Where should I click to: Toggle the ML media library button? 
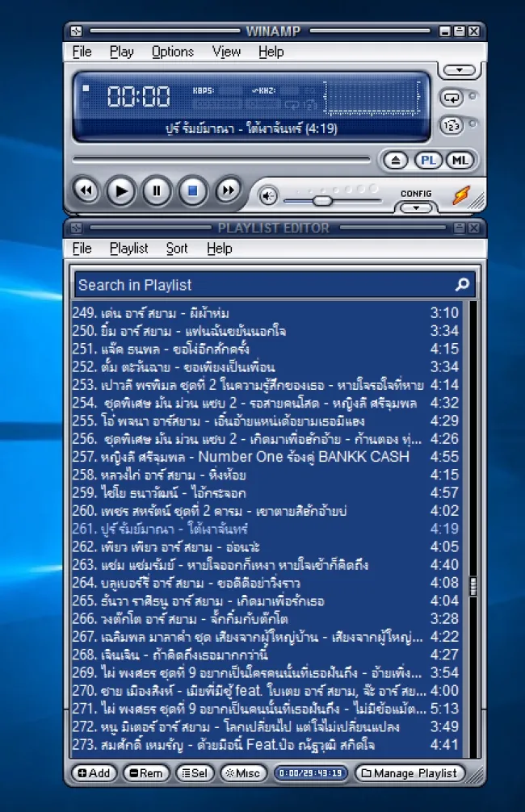click(x=460, y=160)
